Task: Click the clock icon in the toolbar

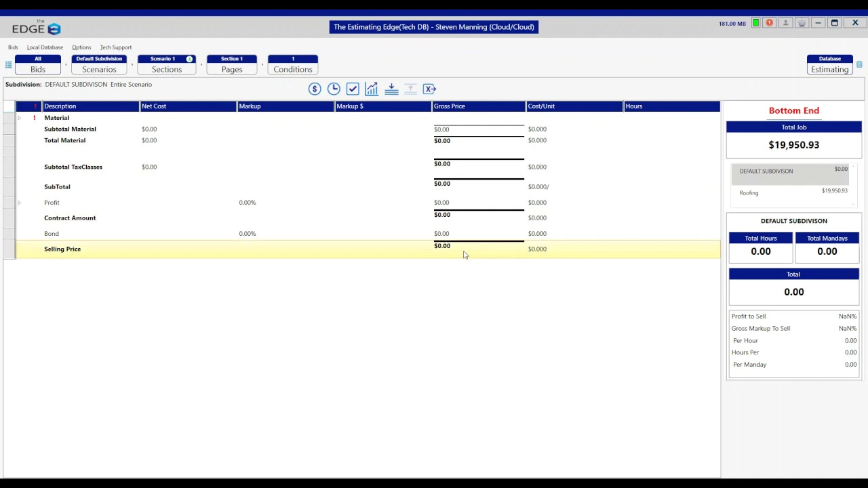Action: [x=334, y=89]
